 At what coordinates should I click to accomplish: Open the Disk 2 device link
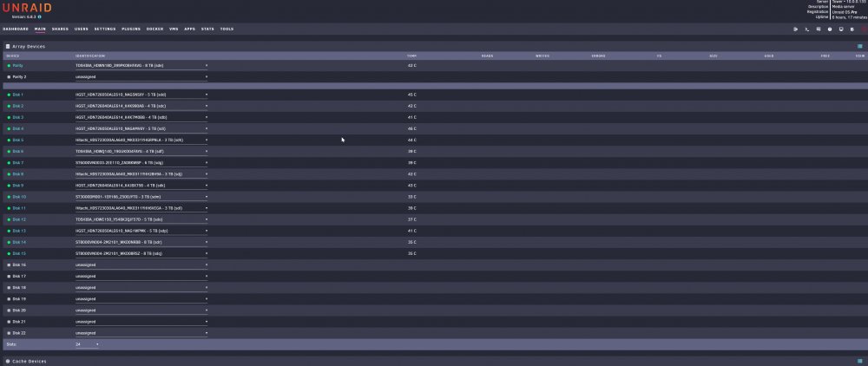coord(18,106)
